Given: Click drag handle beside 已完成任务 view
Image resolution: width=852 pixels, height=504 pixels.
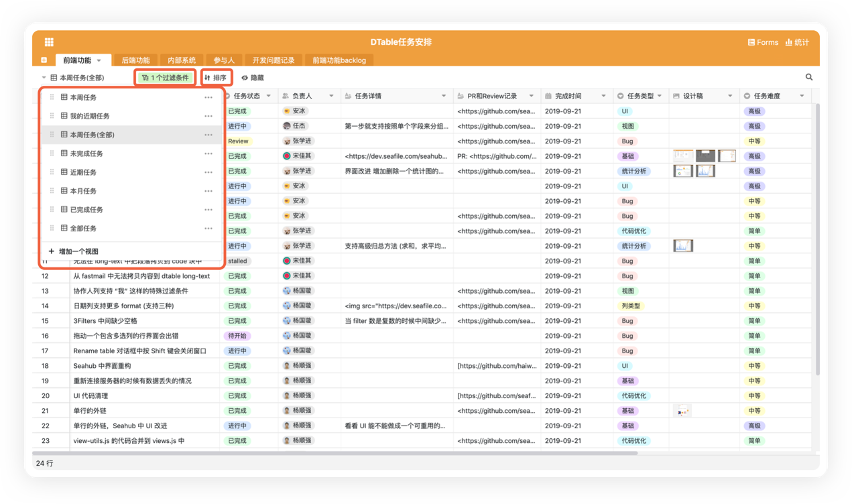Looking at the screenshot, I should click(52, 210).
